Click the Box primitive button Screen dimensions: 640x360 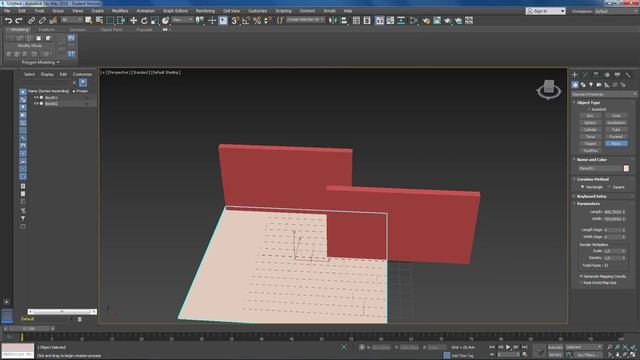coord(590,116)
